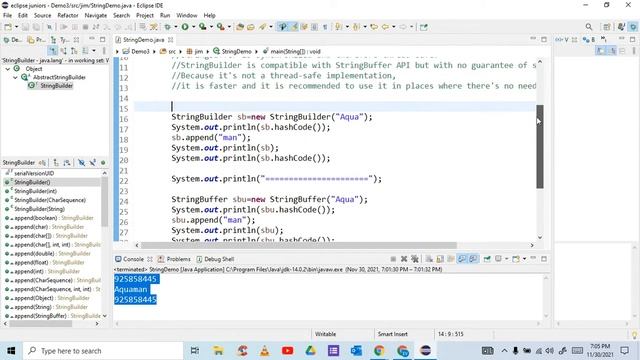Open the Navigate menu
This screenshot has height=360, width=640.
tap(96, 15)
